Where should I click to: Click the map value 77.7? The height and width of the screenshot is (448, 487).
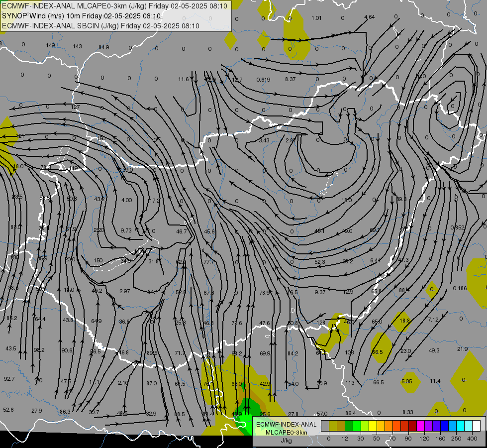(209, 262)
